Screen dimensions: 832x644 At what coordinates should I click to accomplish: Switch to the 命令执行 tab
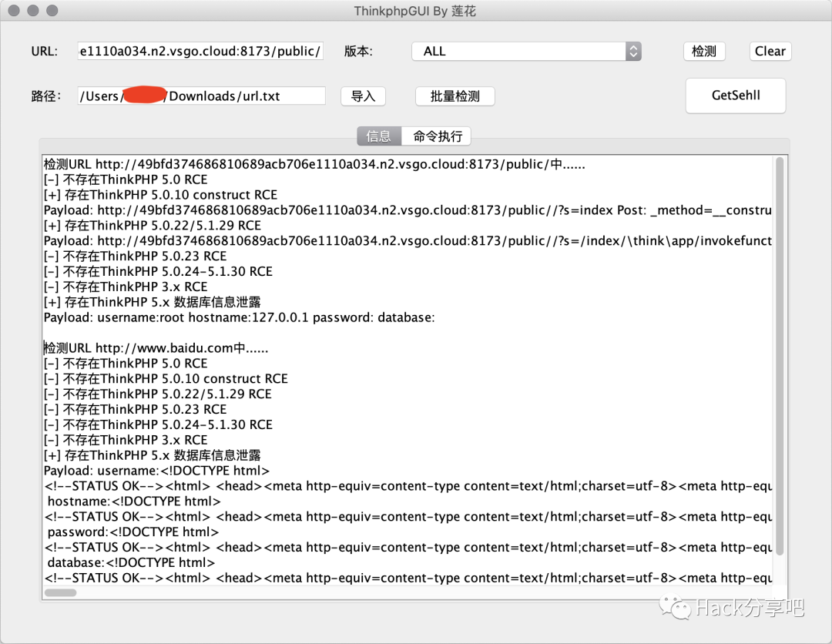point(438,136)
